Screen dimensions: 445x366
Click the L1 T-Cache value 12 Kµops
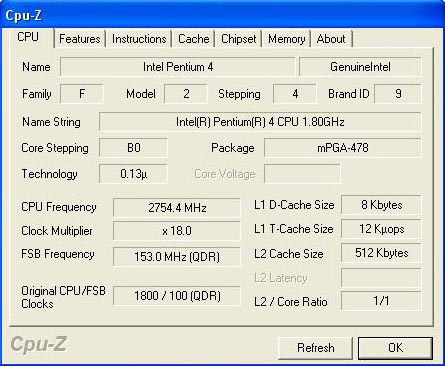pos(381,229)
